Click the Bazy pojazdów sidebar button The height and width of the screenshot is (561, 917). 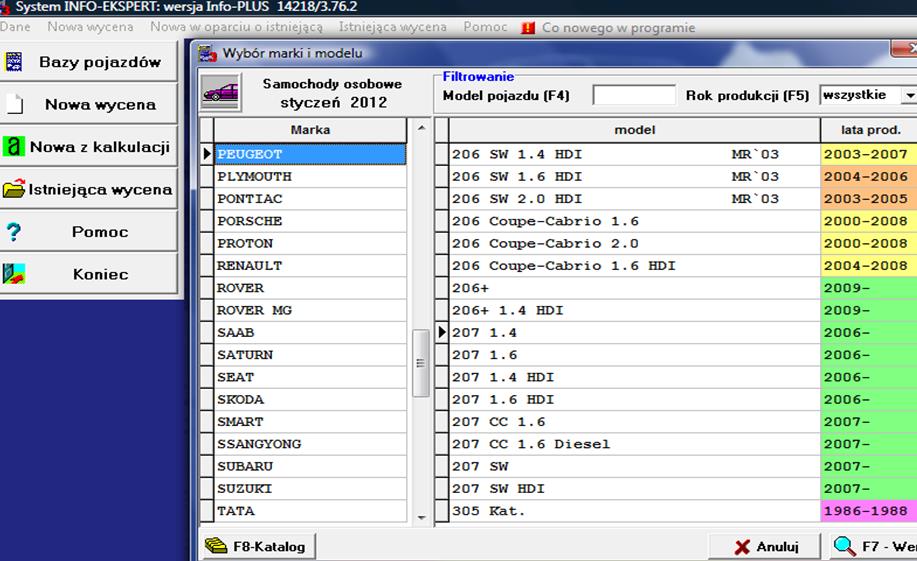(x=88, y=61)
